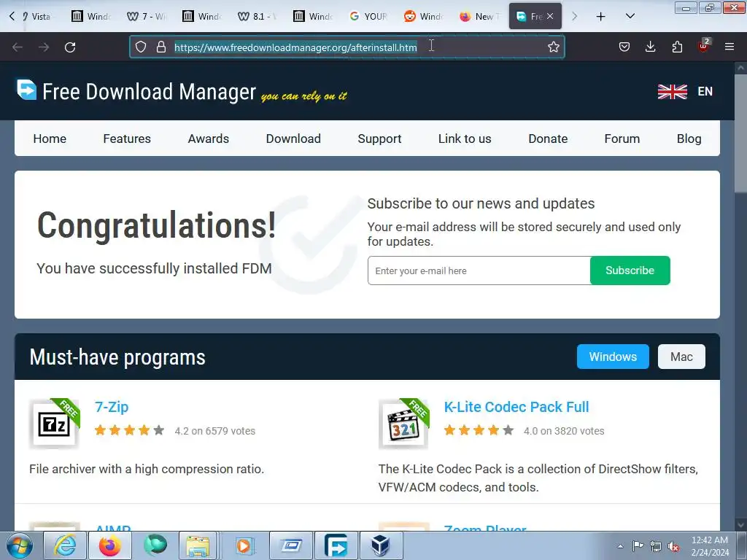The height and width of the screenshot is (560, 747).
Task: Open the green globe taskbar icon
Action: point(155,545)
